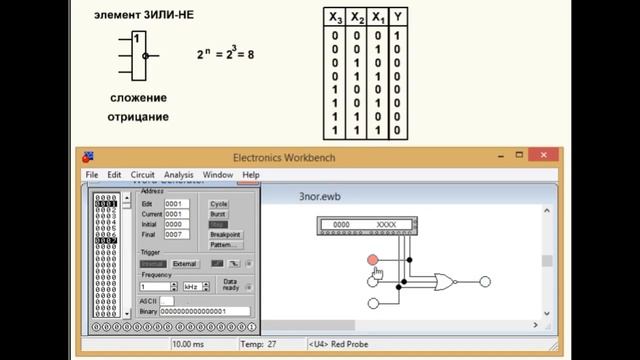The width and height of the screenshot is (640, 360).
Task: Select word 0003 in the word list
Action: [106, 216]
